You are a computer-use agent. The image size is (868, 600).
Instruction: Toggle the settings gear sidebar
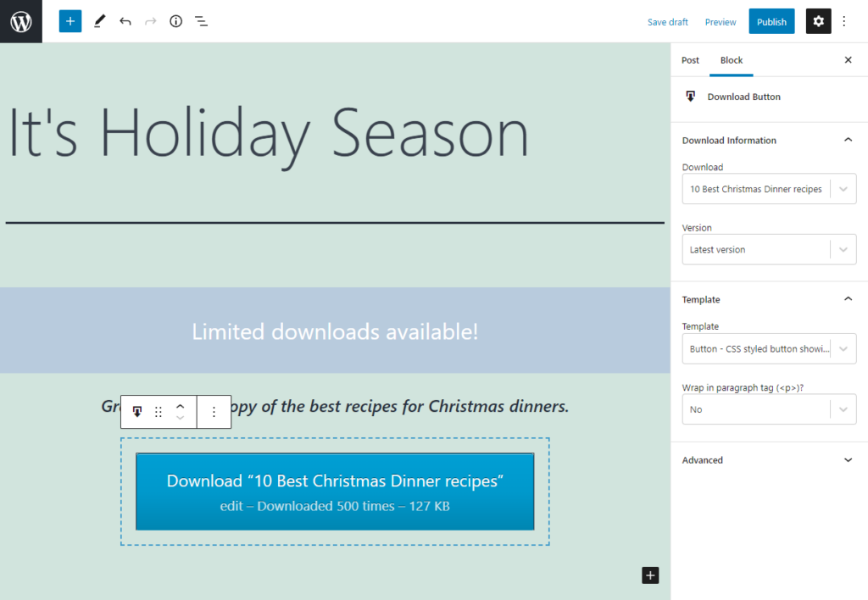pyautogui.click(x=818, y=21)
